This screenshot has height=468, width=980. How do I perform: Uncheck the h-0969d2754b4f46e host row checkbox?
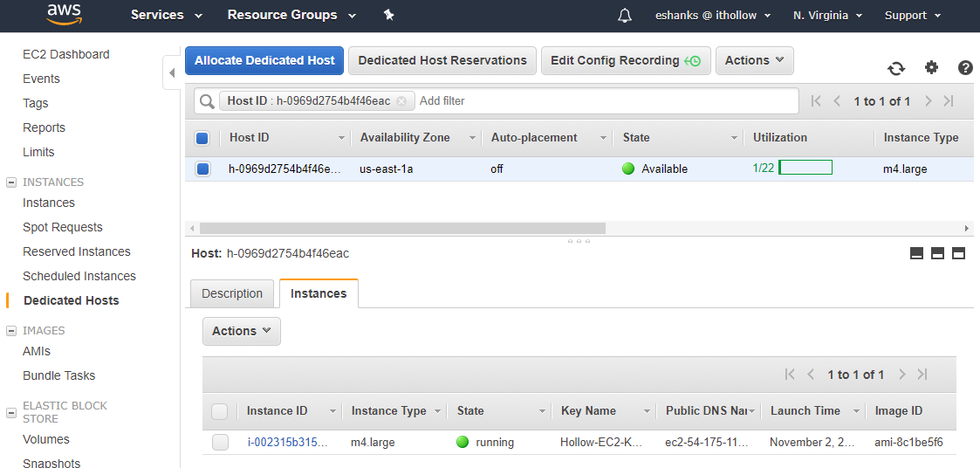pos(202,169)
